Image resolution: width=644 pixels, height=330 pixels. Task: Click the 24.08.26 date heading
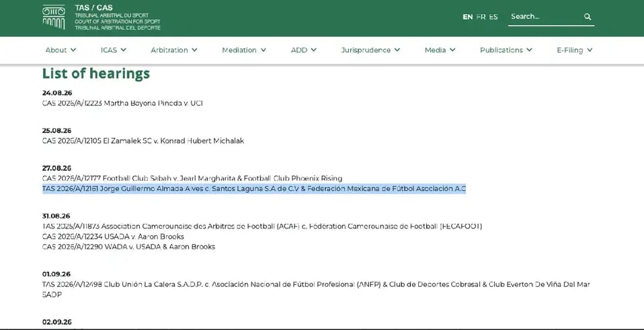pyautogui.click(x=57, y=93)
